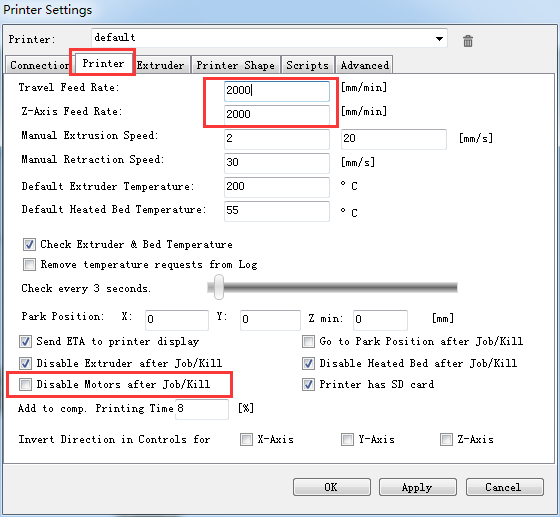Toggle Remove temperature requests from Log
This screenshot has width=560, height=517.
(x=29, y=265)
